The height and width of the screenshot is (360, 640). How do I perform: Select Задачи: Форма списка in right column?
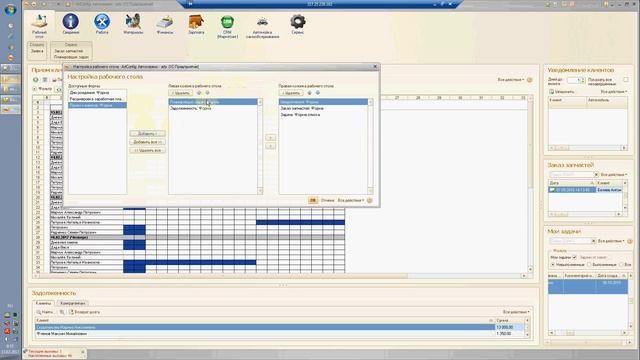[323, 115]
